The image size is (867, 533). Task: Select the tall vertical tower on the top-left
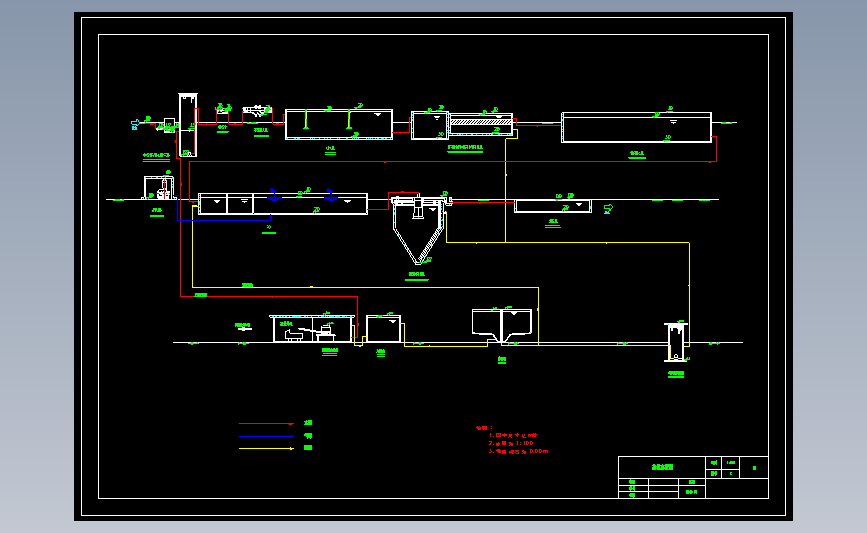[188, 125]
